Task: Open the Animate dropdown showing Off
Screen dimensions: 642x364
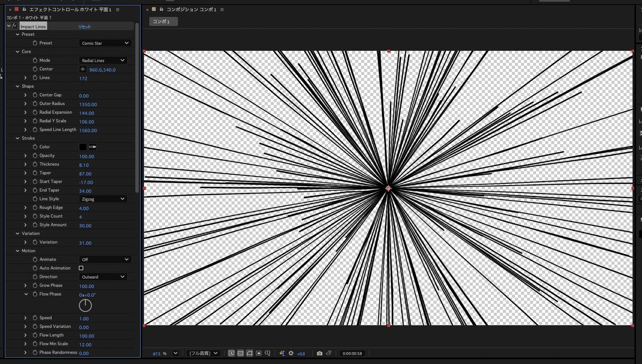Action: [x=105, y=259]
